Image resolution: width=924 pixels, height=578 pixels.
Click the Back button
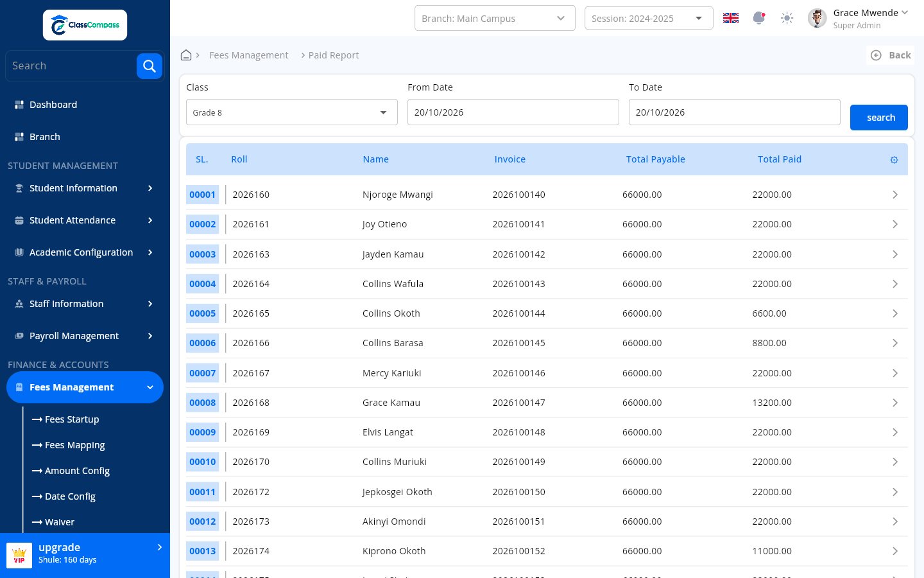[x=891, y=55]
